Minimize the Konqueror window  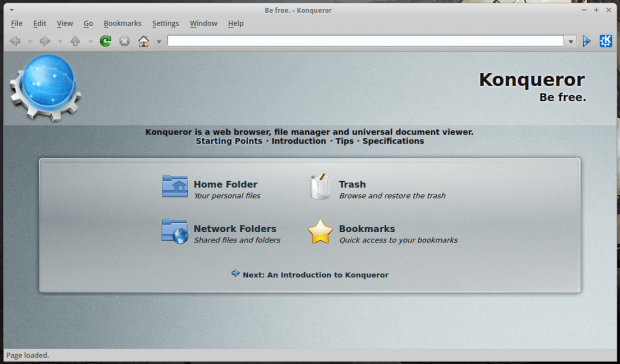[584, 10]
